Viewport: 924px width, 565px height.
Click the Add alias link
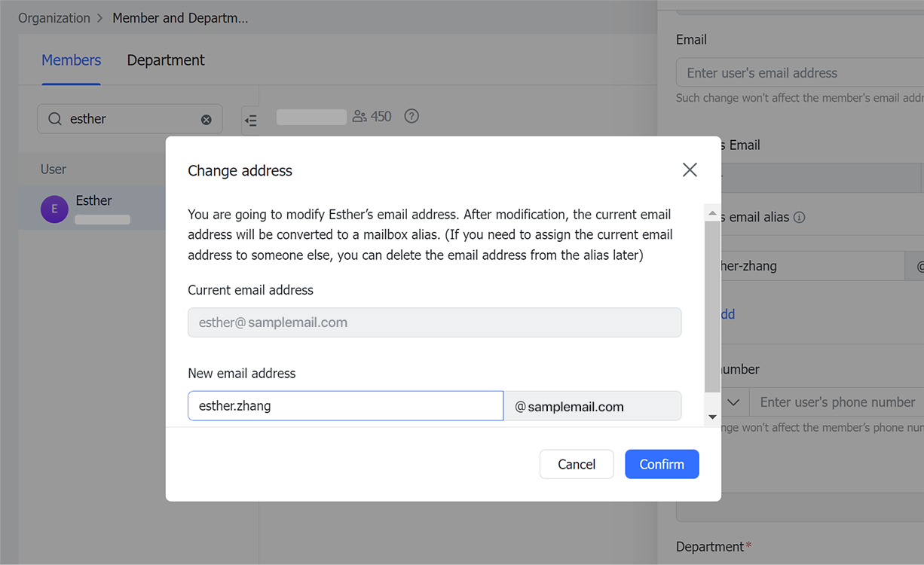730,314
